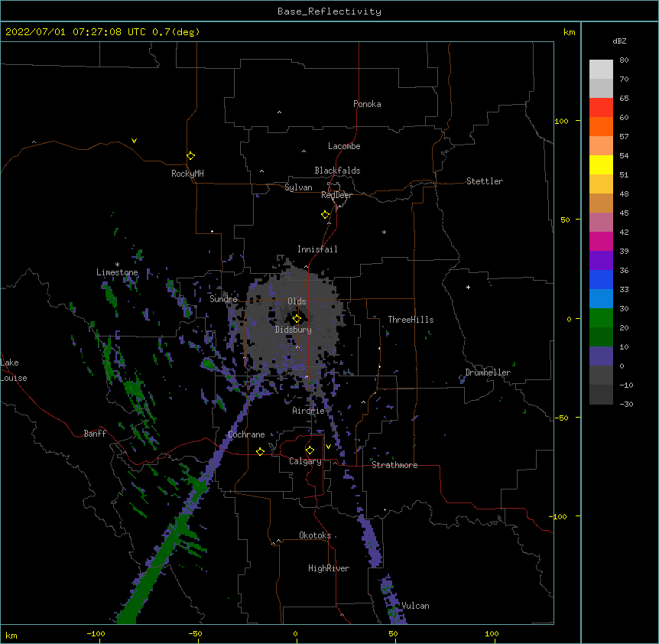Click the Sundre city label
This screenshot has width=659, height=644.
[x=223, y=299]
